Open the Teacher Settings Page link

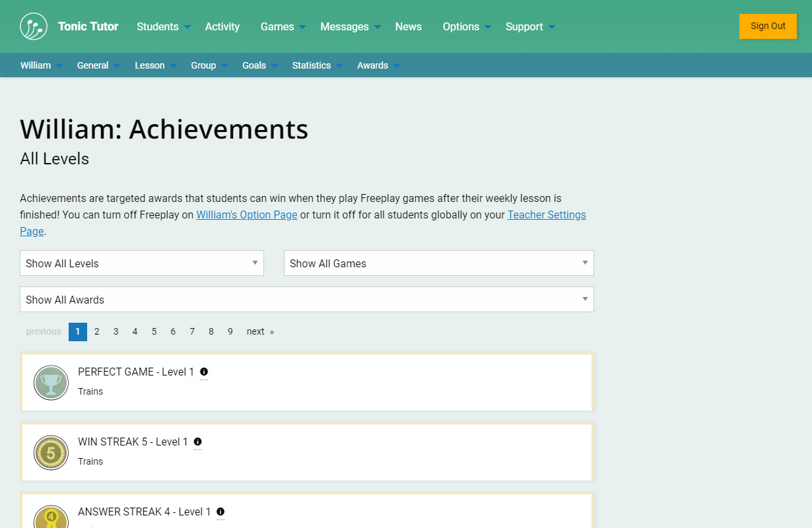[x=546, y=214]
